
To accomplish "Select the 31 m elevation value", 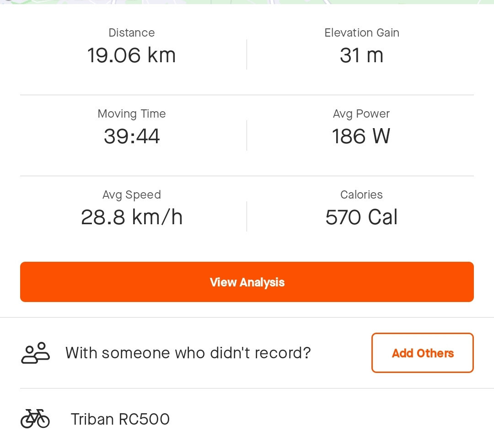I will coord(361,55).
